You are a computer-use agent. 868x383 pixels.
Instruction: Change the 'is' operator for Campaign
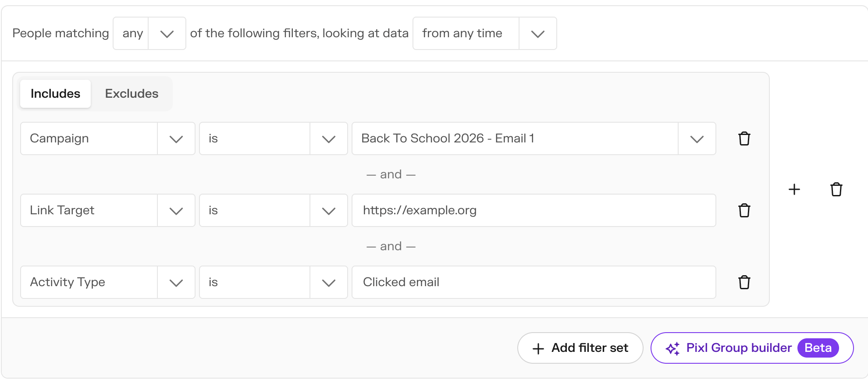pos(274,138)
